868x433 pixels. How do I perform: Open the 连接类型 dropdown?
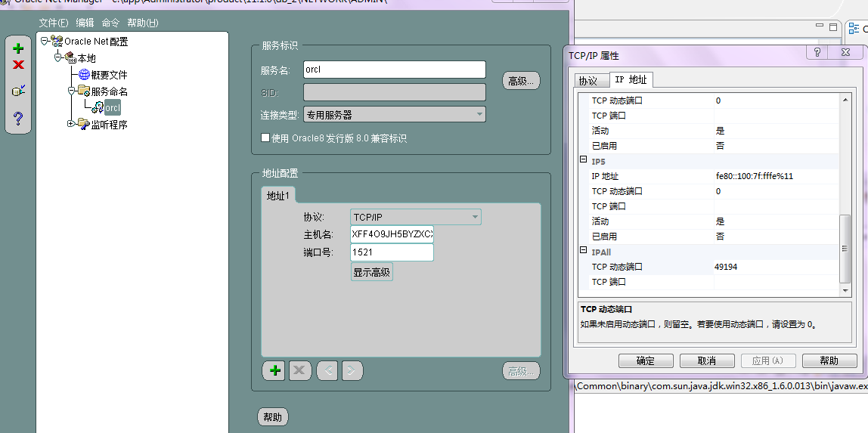pos(479,114)
